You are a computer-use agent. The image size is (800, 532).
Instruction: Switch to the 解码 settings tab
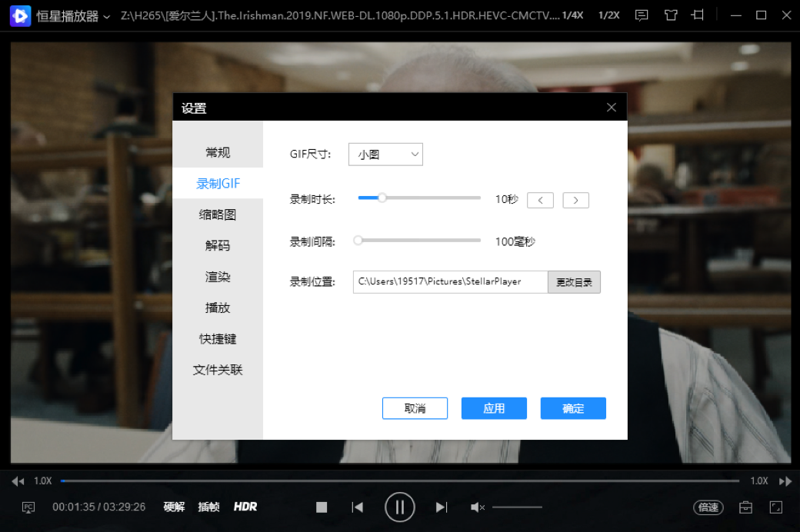pyautogui.click(x=217, y=245)
